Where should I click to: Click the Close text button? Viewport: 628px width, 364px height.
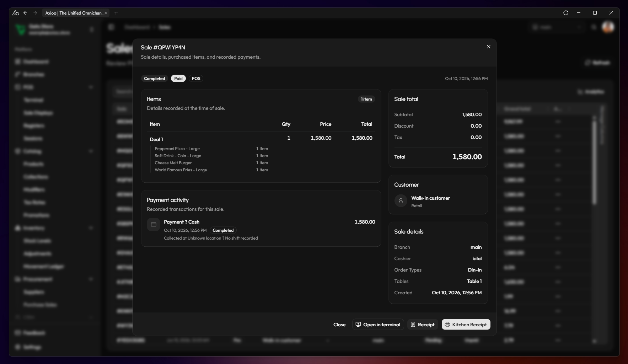point(339,325)
